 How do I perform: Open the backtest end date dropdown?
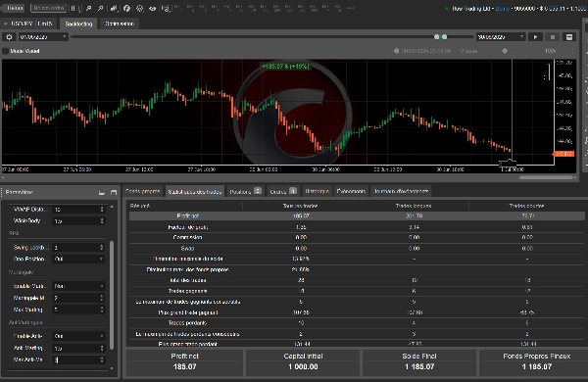click(x=501, y=37)
